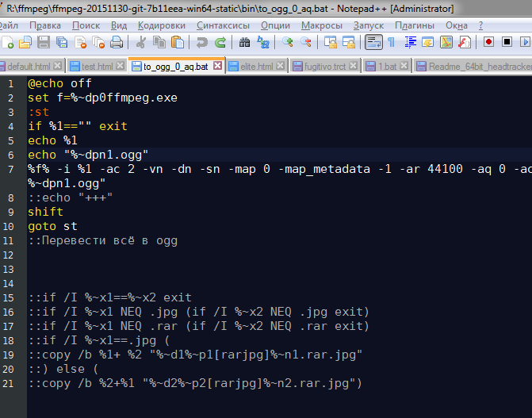Select the to_ogg_0_aq.bat tab

coord(175,66)
